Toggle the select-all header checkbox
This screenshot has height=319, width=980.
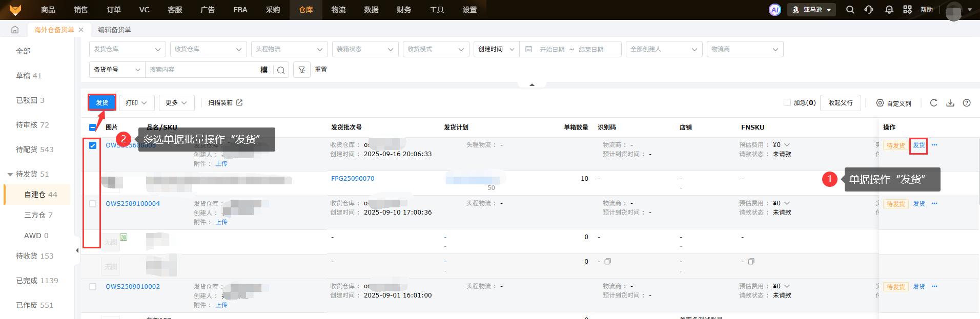(93, 127)
